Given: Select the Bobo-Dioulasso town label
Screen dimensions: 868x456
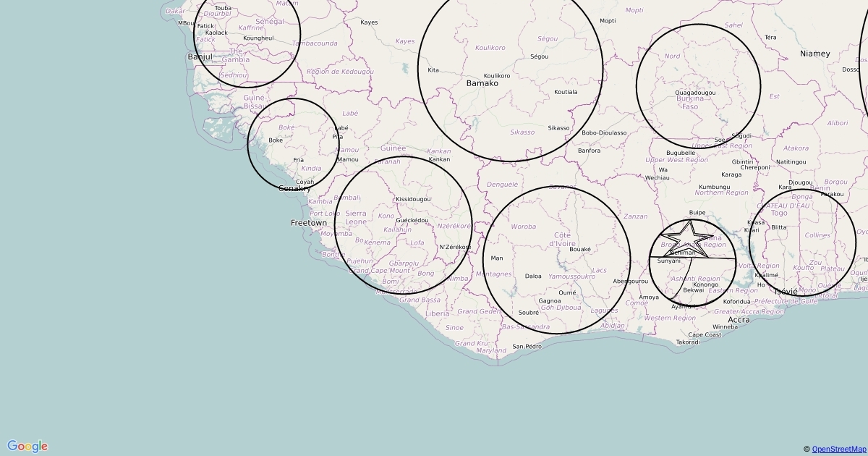Looking at the screenshot, I should coord(604,132).
